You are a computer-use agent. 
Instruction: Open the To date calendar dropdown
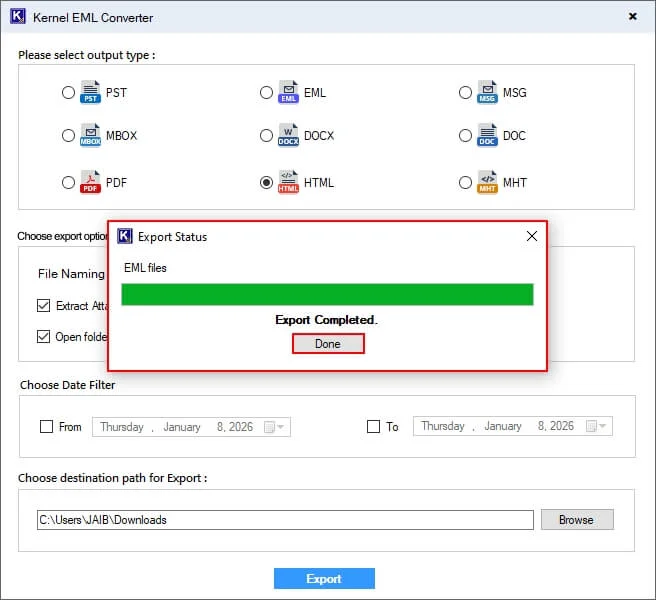[596, 426]
